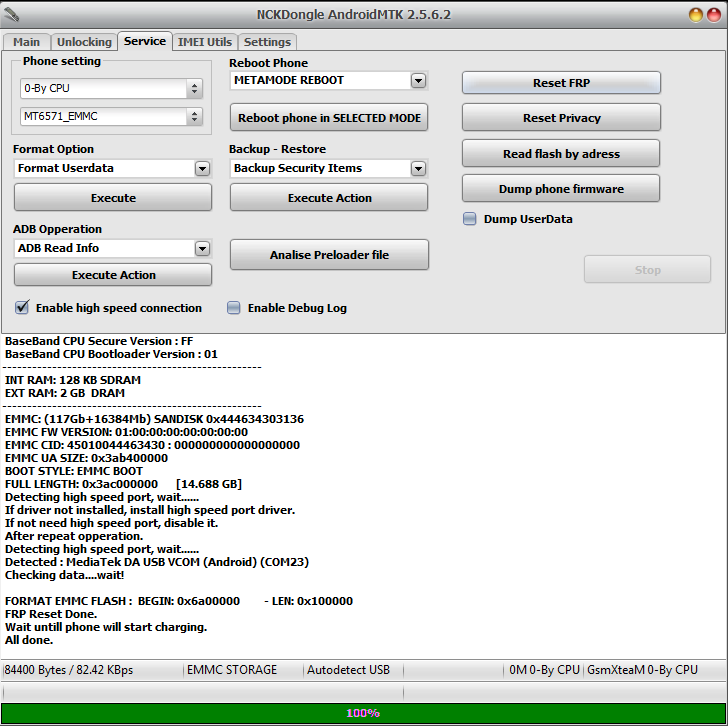Click Dump phone firmware button
728x726 pixels.
[561, 189]
